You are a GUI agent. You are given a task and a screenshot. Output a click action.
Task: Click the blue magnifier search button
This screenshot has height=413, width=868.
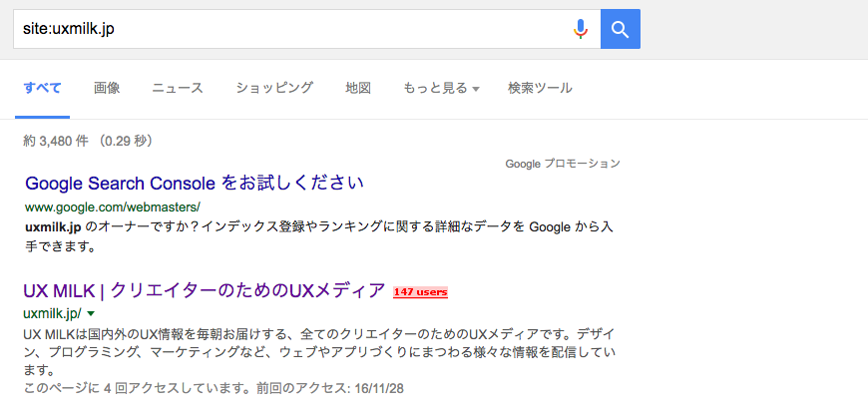(x=621, y=29)
